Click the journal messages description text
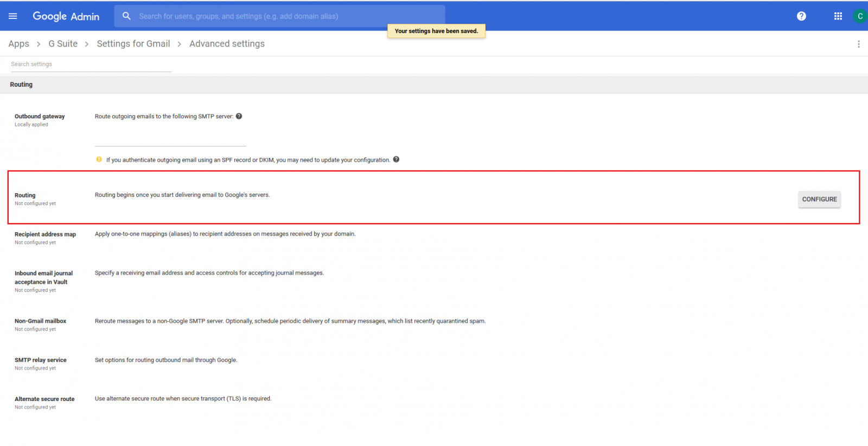868x446 pixels. coord(209,273)
